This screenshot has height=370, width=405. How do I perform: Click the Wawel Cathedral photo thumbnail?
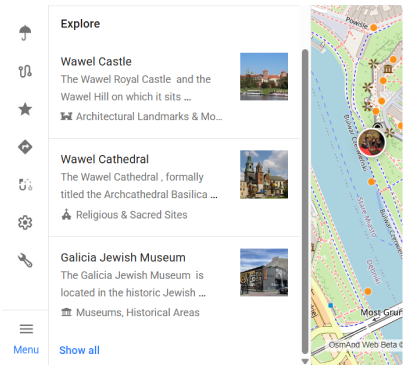point(264,174)
